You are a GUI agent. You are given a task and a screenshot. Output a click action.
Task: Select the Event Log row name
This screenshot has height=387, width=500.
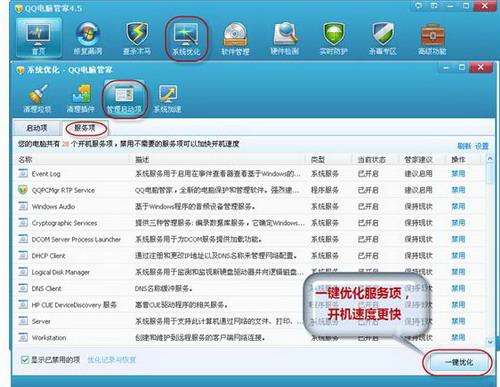[46, 174]
